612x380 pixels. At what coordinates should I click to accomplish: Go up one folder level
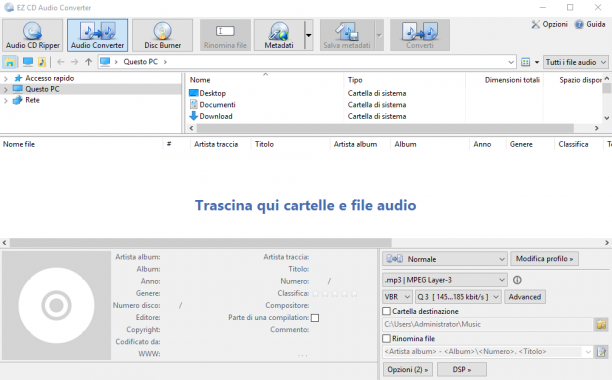click(89, 62)
